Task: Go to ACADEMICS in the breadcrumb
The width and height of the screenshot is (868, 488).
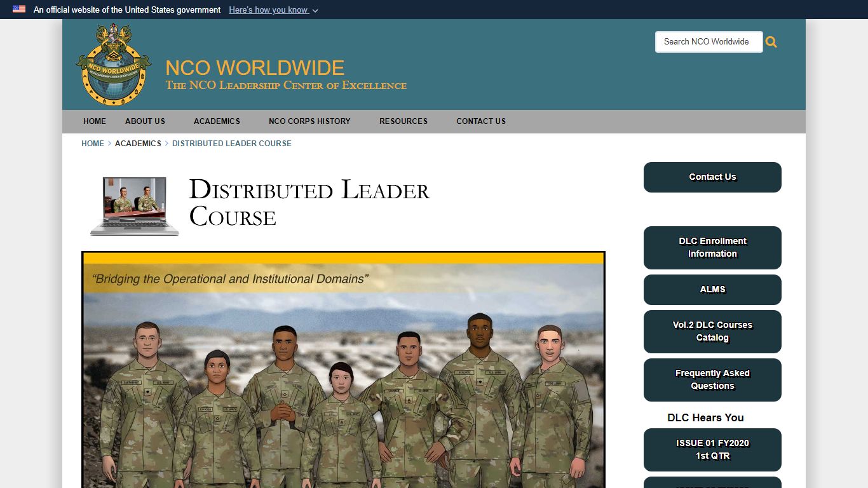Action: coord(138,144)
